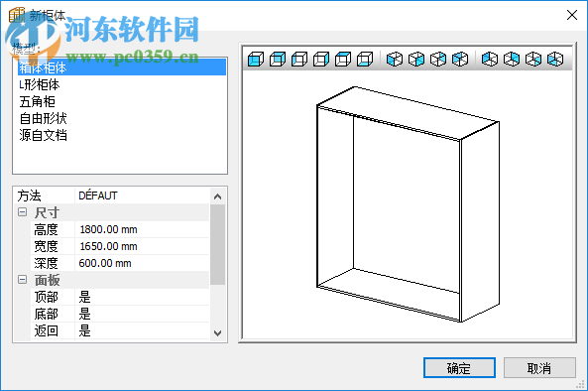588x391 pixels.
Task: Edit the 宽度 value 1650.00 mm
Action: [142, 246]
